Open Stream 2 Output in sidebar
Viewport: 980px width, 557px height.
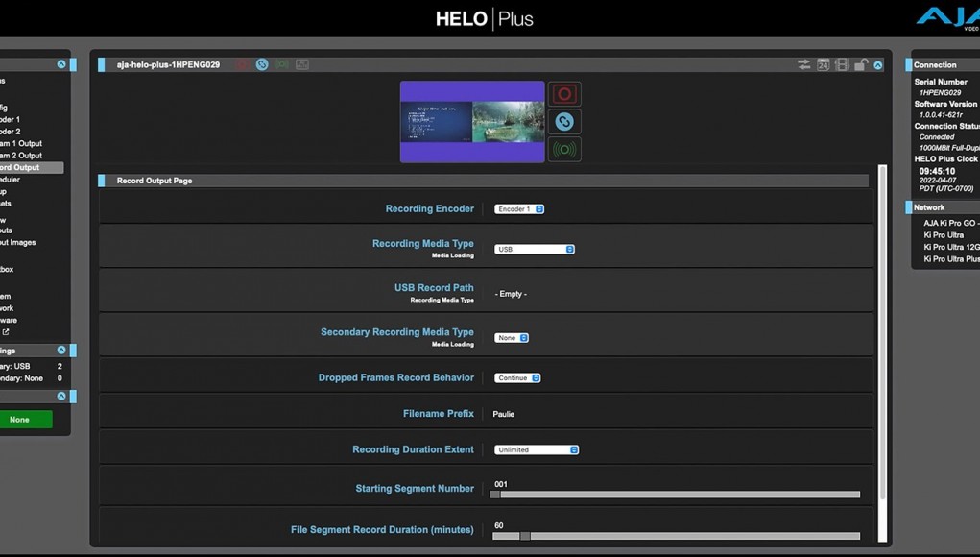coord(21,155)
